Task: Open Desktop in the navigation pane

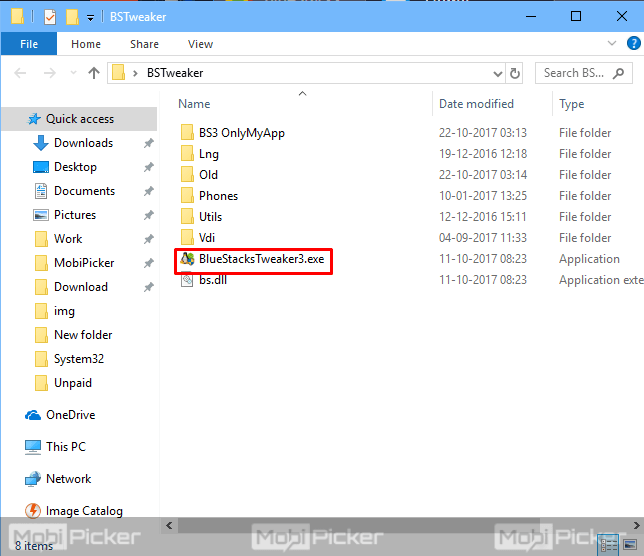Action: tap(75, 167)
